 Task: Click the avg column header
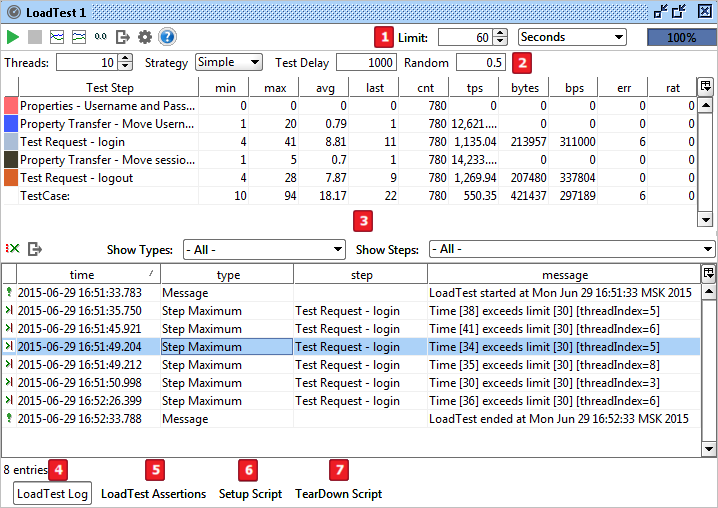(324, 87)
